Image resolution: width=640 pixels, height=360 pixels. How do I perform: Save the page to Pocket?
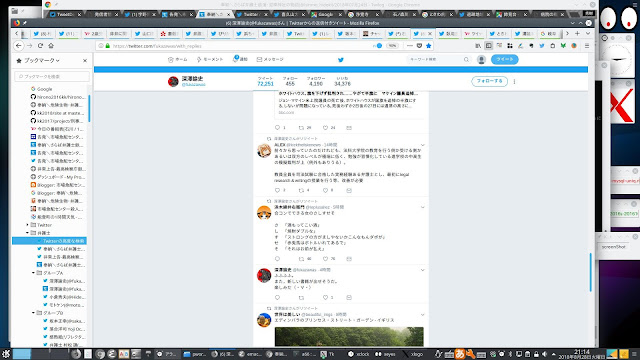click(419, 46)
